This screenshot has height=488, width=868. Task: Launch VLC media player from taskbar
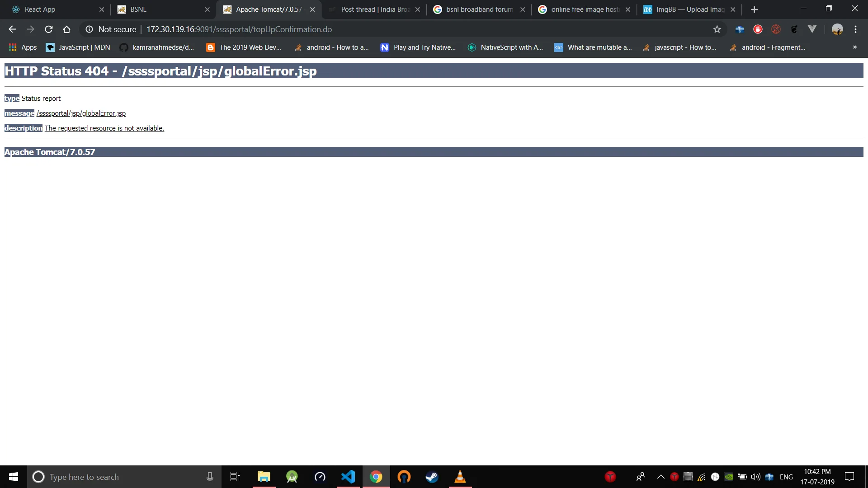click(x=460, y=477)
